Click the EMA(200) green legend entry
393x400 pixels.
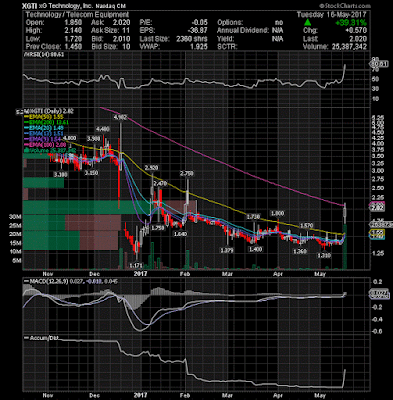(47, 122)
